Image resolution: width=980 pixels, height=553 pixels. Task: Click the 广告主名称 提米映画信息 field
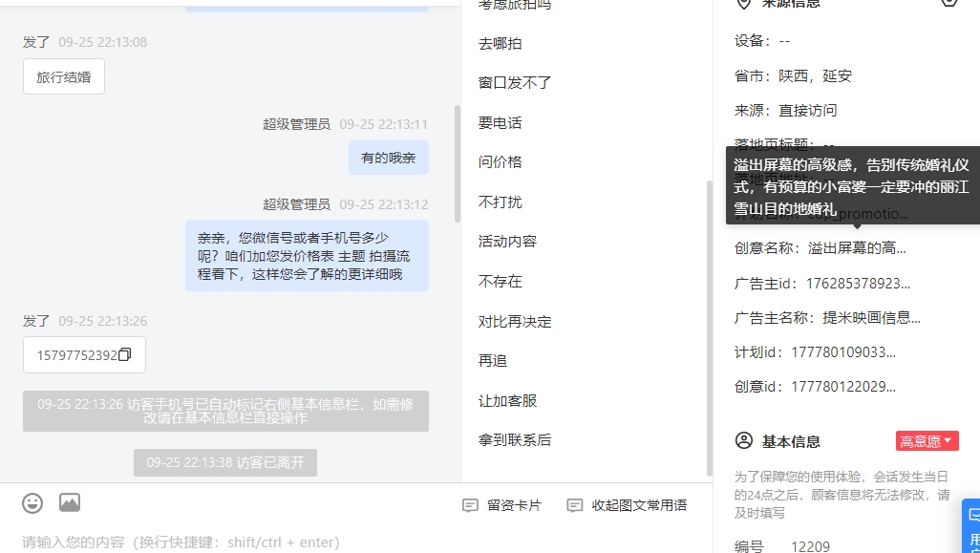tap(827, 317)
